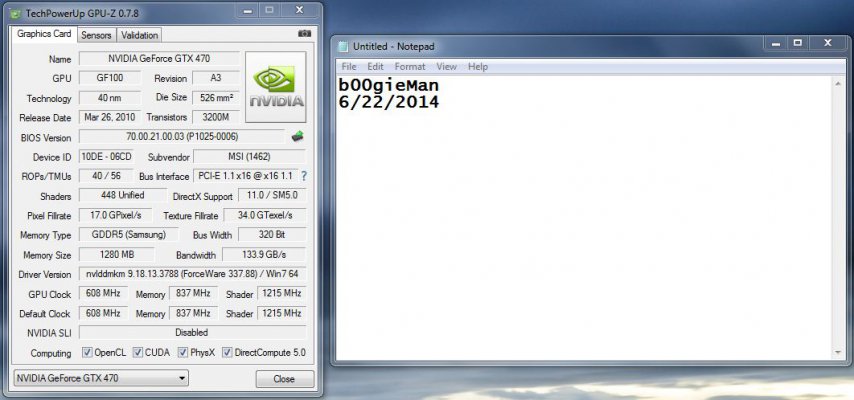Click the Revision field showing A3
Image resolution: width=854 pixels, height=400 pixels.
[216, 78]
